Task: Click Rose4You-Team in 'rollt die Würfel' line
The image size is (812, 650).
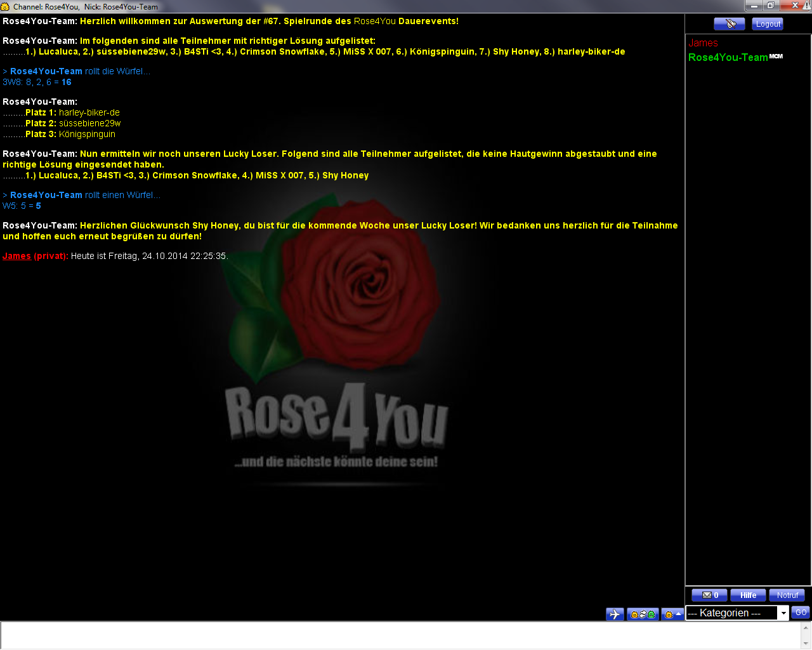Action: point(46,71)
